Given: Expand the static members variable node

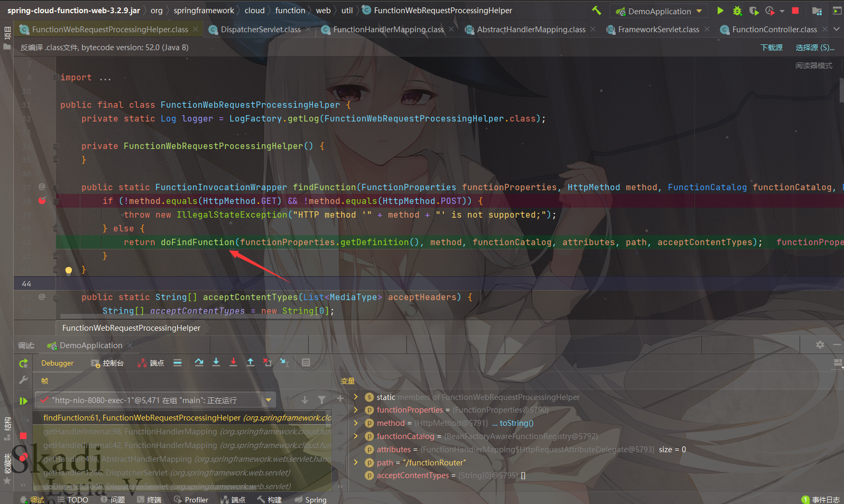Looking at the screenshot, I should (x=356, y=397).
